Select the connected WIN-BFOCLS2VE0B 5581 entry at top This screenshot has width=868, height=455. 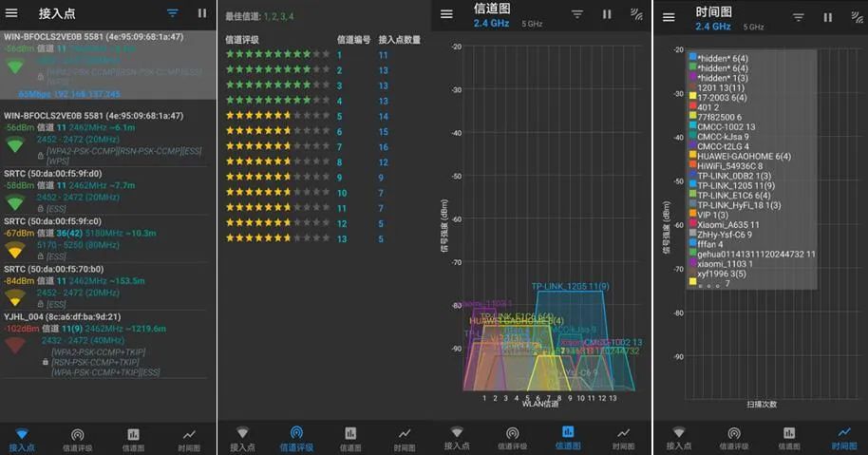coord(108,66)
